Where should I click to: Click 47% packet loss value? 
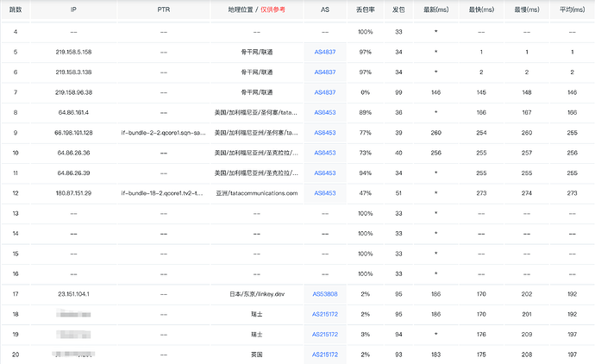pos(366,193)
